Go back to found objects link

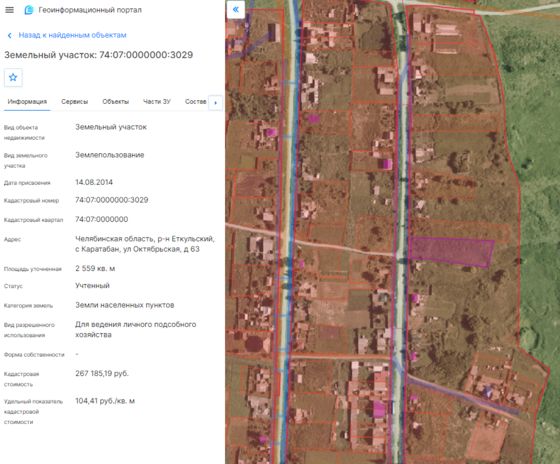(x=72, y=35)
